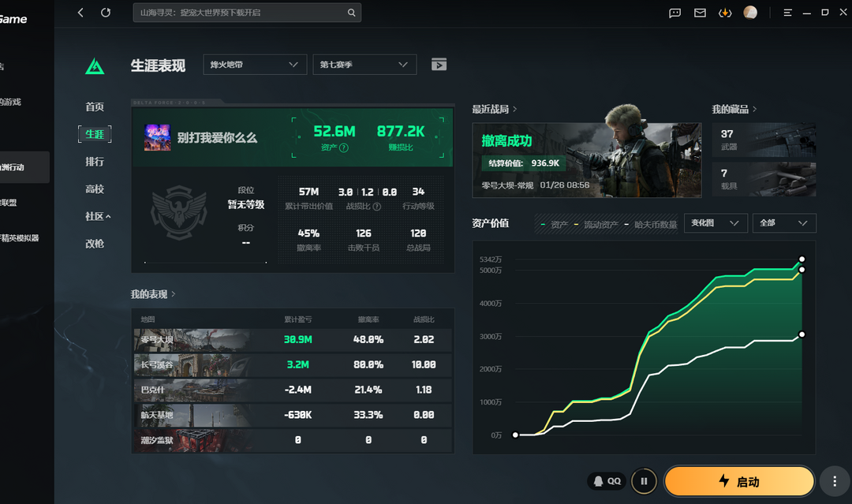Open the 烽火地带 game mode dropdown
Viewport: 852px width, 504px height.
click(x=255, y=65)
